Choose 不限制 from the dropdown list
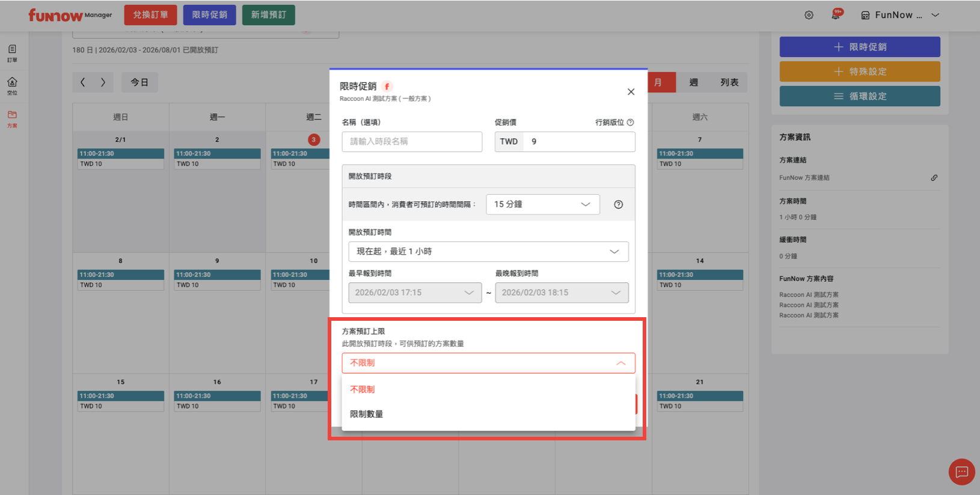Viewport: 980px width, 495px height. pos(363,389)
